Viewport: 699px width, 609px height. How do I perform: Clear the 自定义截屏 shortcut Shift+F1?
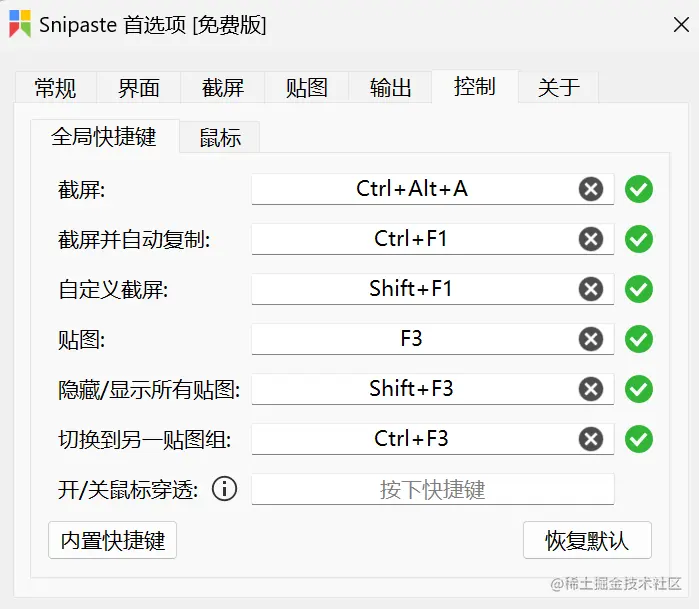pyautogui.click(x=591, y=289)
